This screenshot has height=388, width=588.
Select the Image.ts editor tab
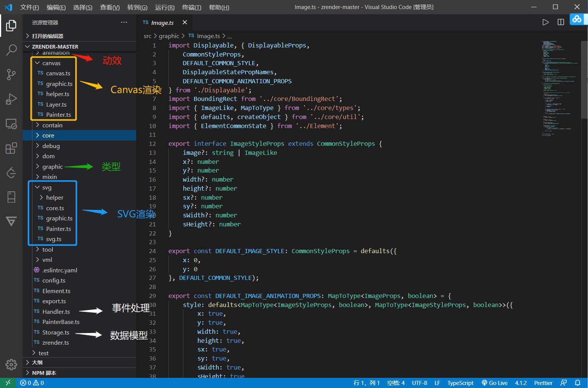tap(165, 23)
